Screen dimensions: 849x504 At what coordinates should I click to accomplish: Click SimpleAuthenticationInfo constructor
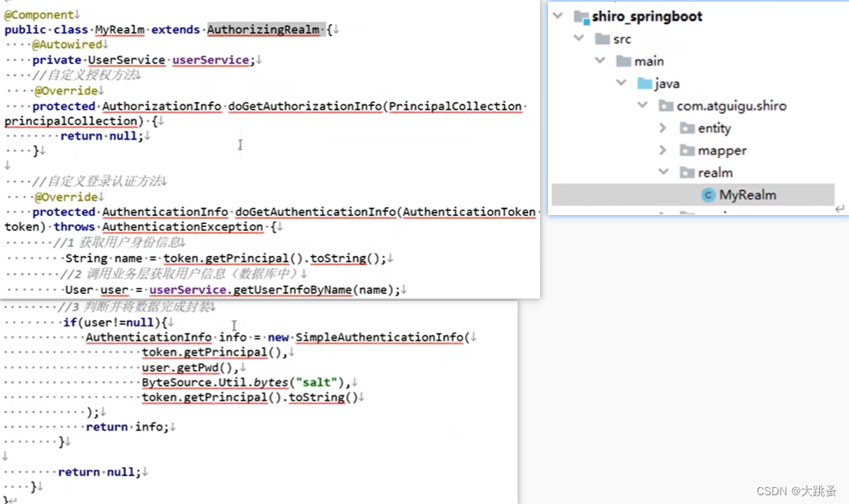(x=379, y=337)
